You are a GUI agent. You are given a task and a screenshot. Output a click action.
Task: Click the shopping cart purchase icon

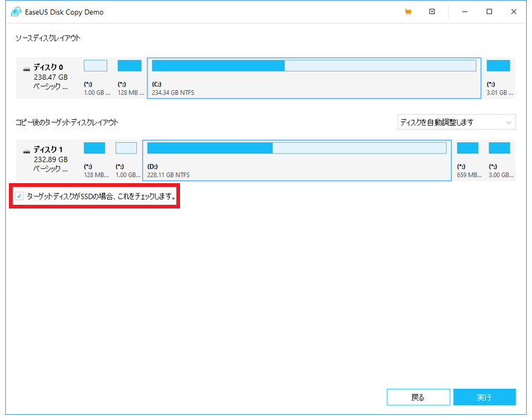point(407,12)
